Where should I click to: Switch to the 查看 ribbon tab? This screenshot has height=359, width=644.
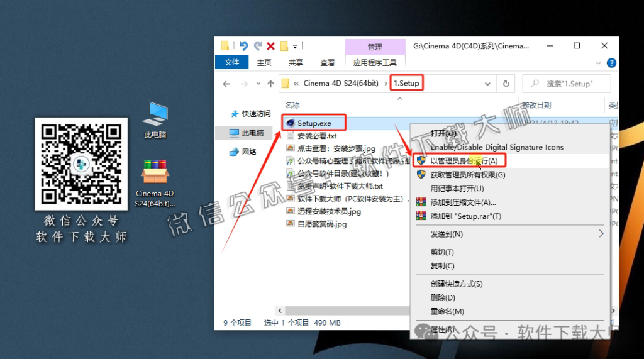327,62
